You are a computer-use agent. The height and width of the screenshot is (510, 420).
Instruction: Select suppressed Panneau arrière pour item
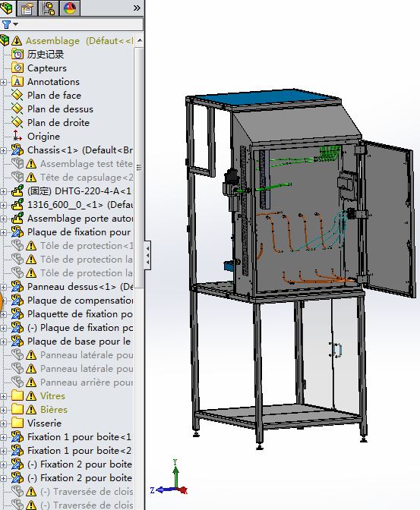point(87,382)
